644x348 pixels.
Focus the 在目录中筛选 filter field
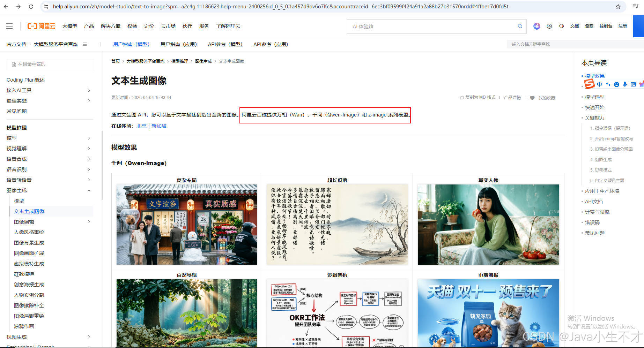[50, 64]
